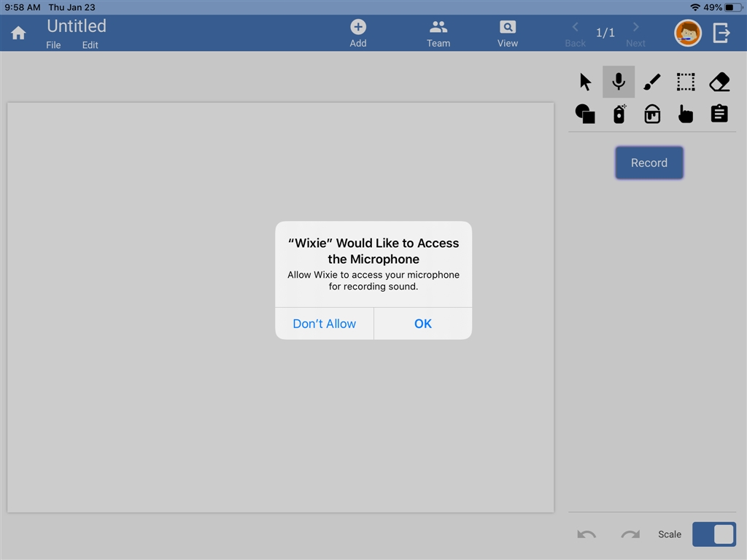Tap the redo arrow
This screenshot has height=560, width=747.
[630, 534]
